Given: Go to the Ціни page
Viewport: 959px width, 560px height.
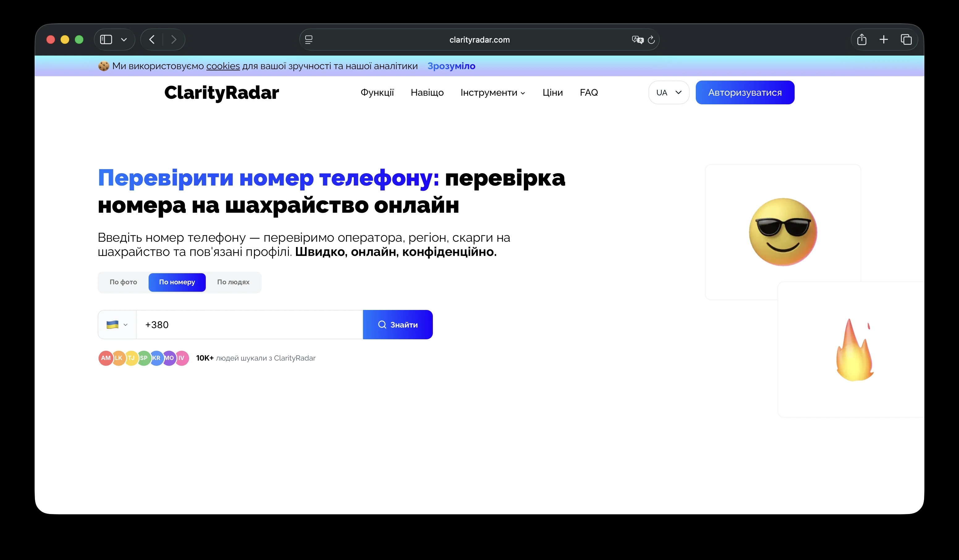Looking at the screenshot, I should pos(552,92).
